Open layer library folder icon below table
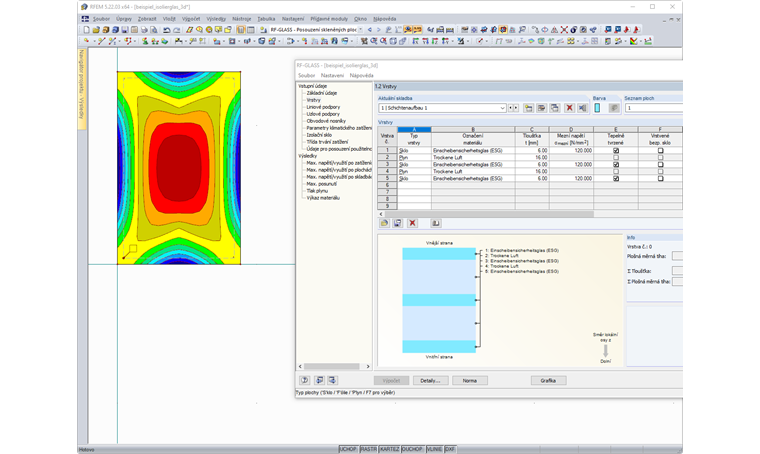 [384, 223]
